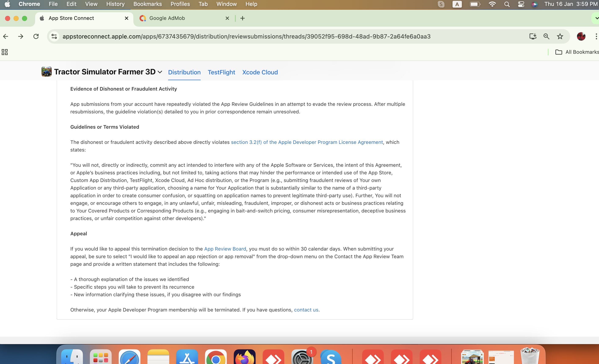This screenshot has width=599, height=364.
Task: Expand the Tractor Simulator Farmer 3D app switcher
Action: pos(160,72)
